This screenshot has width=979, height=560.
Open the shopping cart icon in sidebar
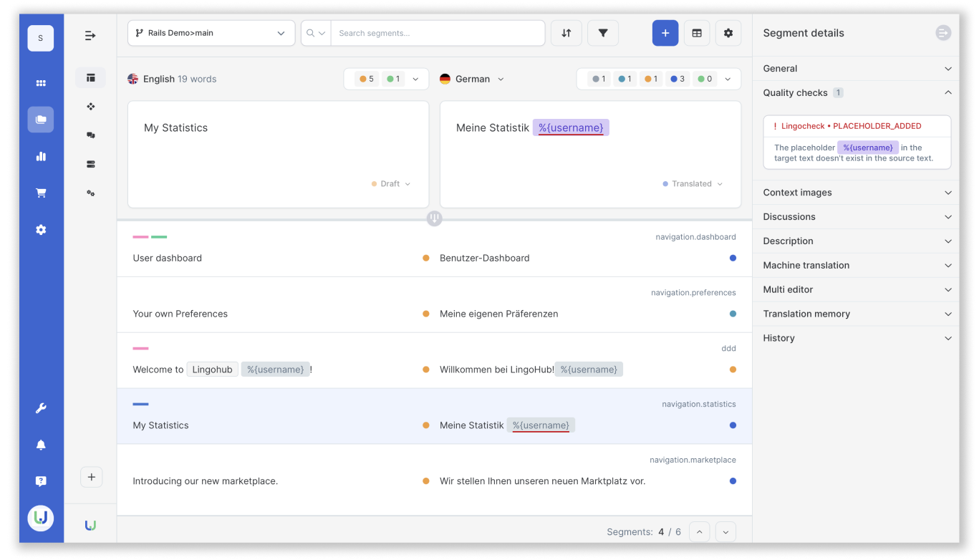tap(41, 193)
